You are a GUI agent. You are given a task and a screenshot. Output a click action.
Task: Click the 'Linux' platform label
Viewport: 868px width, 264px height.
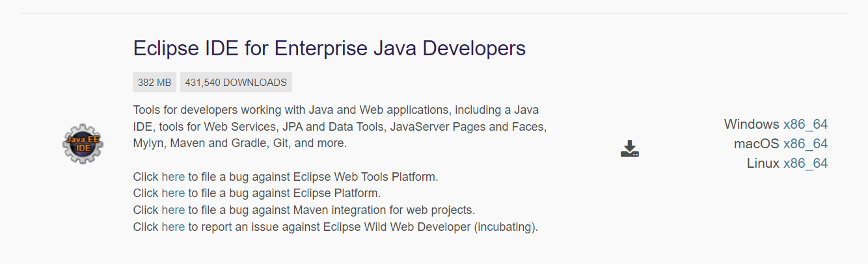(x=763, y=163)
